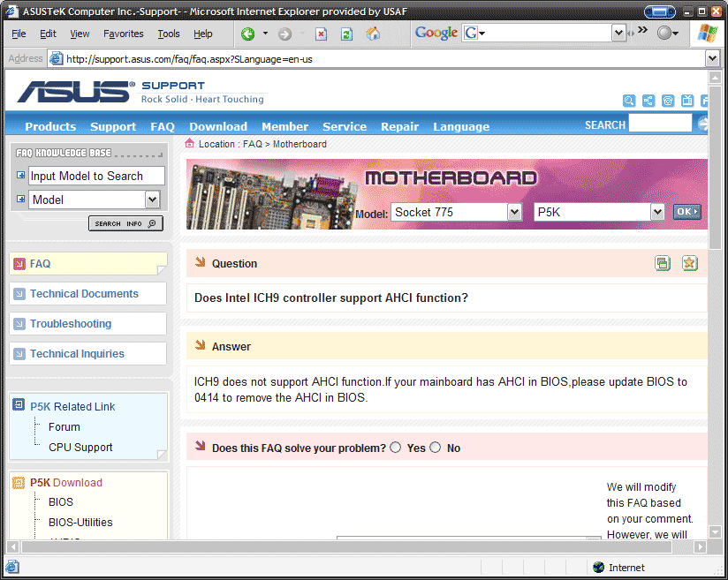
Task: Go to the browser Home page icon
Action: 372,34
